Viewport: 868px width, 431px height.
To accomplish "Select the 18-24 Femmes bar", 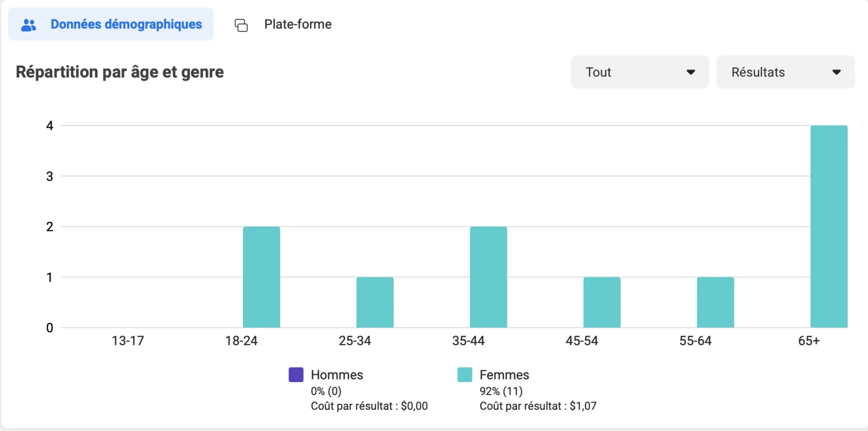I will click(x=261, y=277).
